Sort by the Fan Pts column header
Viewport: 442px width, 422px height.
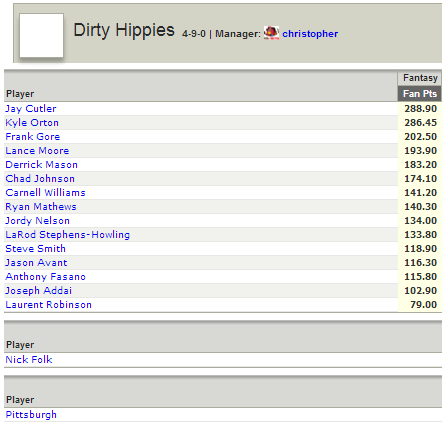[420, 94]
